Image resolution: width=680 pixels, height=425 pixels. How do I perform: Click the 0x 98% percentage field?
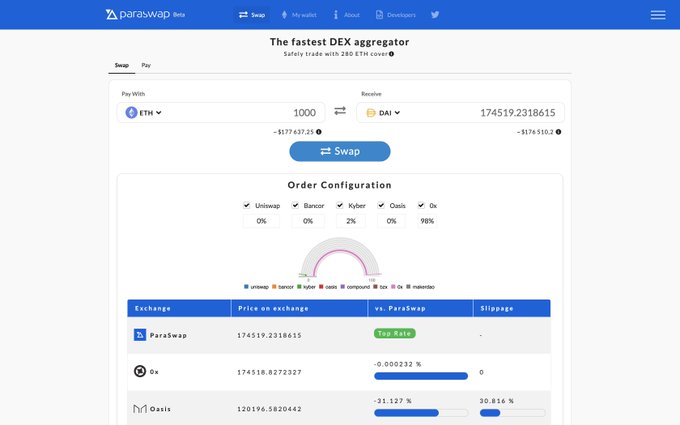pos(427,221)
